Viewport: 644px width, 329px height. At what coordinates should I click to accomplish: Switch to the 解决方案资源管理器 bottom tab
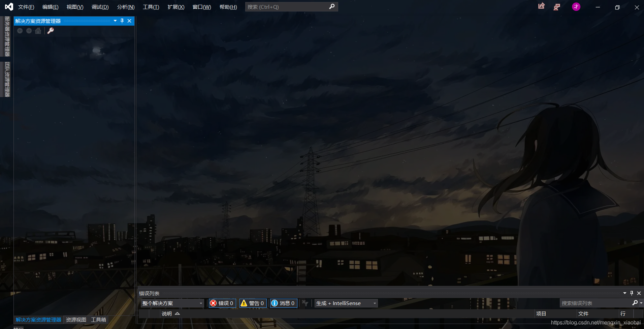pyautogui.click(x=38, y=320)
